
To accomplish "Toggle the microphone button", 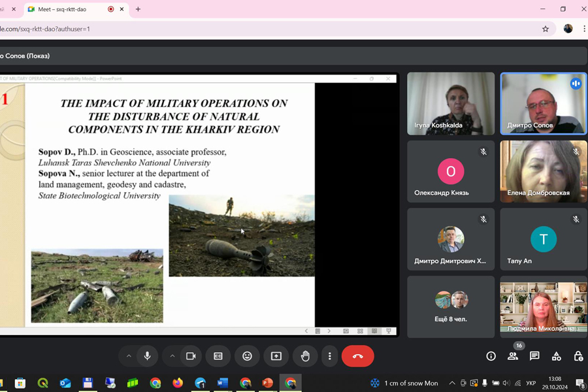I will (x=148, y=356).
